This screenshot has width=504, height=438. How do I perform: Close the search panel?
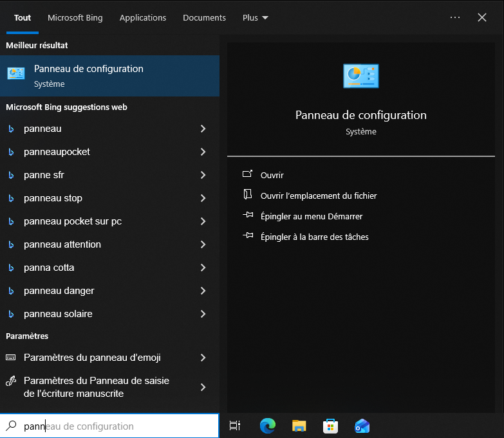(x=482, y=17)
